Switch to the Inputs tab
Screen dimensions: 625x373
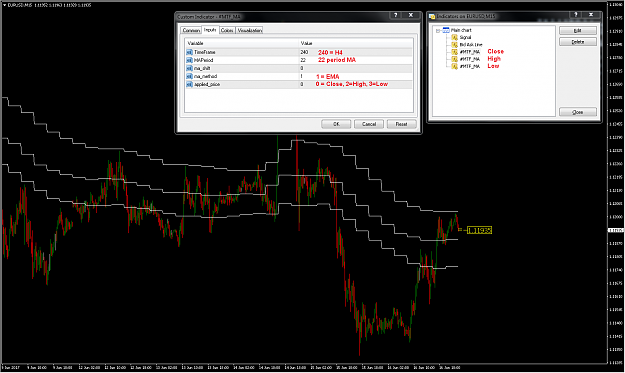tap(210, 30)
